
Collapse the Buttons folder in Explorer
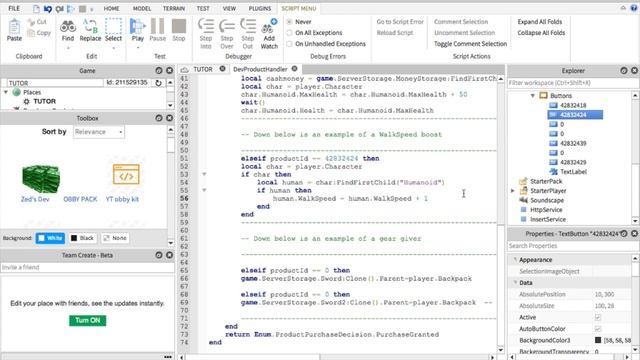point(533,96)
